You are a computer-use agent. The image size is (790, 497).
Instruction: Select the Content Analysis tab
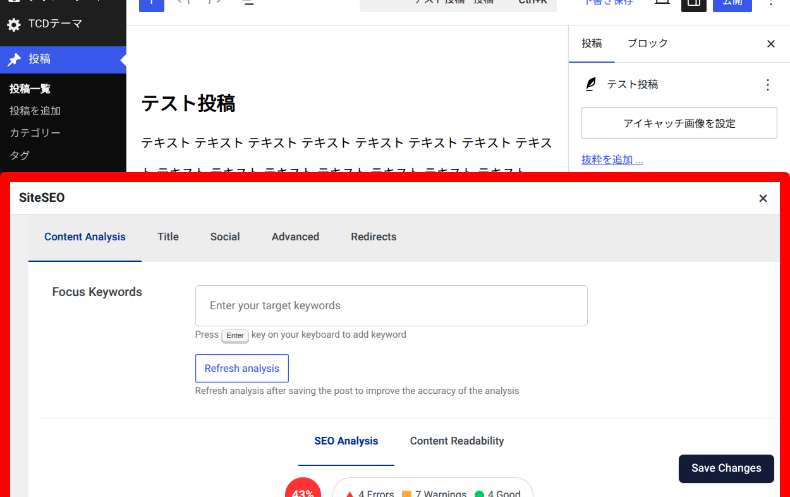(x=85, y=237)
